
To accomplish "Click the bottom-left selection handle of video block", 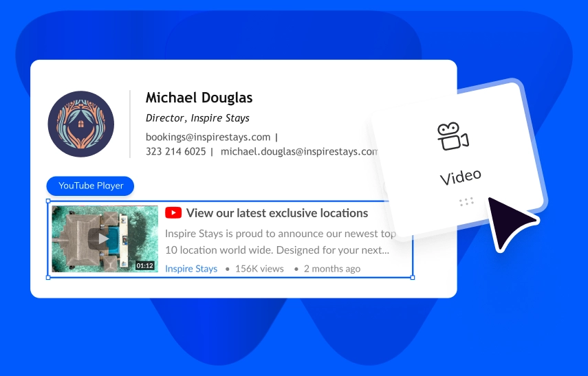I will click(48, 277).
